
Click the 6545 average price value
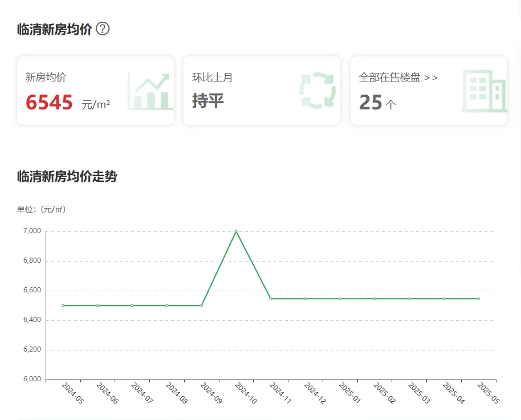[50, 103]
